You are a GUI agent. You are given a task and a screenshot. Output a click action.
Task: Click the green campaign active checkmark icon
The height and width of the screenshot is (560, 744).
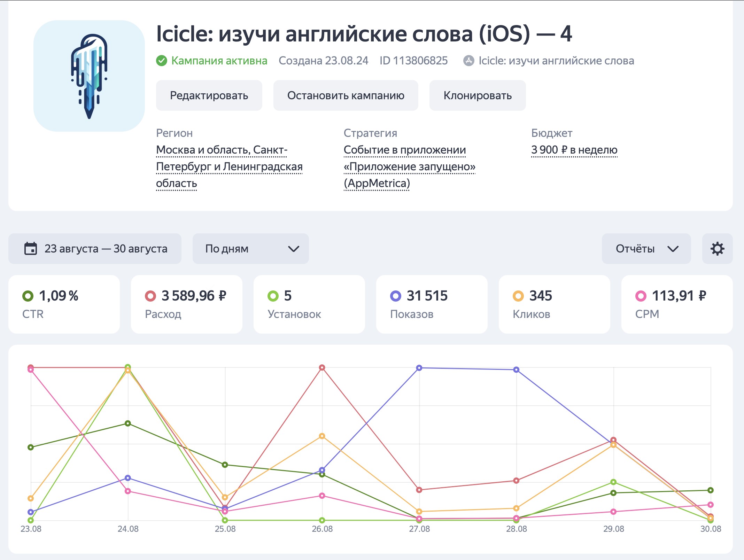(x=162, y=61)
